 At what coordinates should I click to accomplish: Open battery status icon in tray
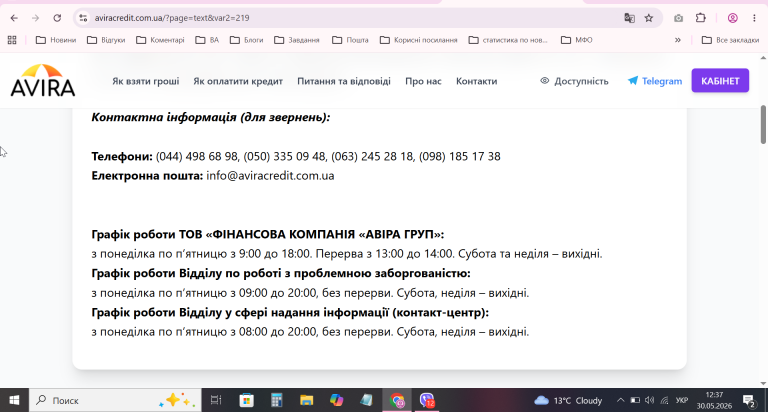[x=635, y=400]
